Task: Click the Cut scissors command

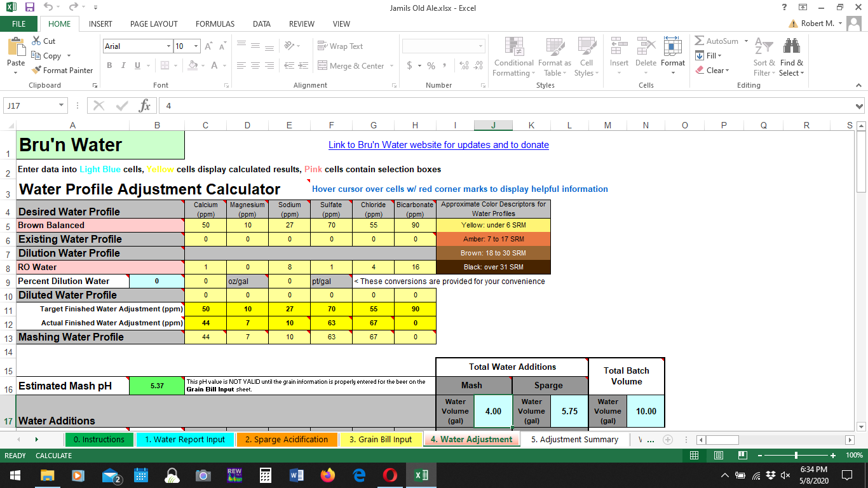Action: (x=43, y=41)
